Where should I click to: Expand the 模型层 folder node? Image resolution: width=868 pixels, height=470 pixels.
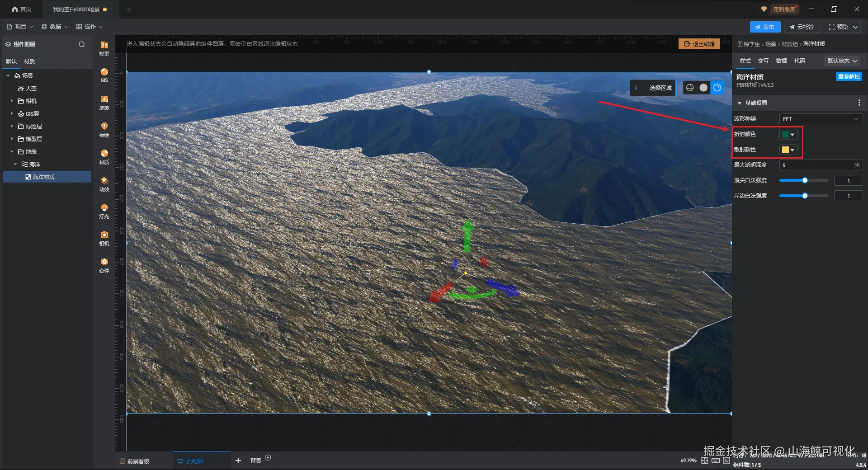coord(12,139)
